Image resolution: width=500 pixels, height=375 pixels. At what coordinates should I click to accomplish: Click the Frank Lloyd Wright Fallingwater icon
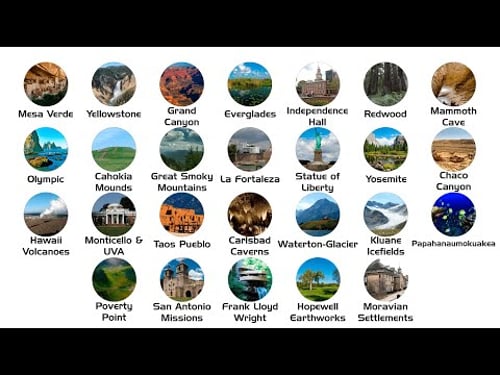[x=250, y=279]
